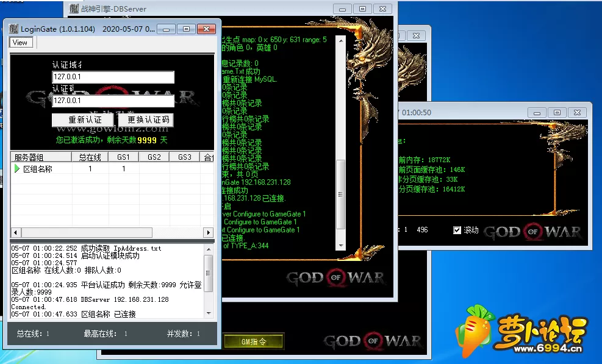The height and width of the screenshot is (364, 602).
Task: Select the 区组名称 server row
Action: [x=112, y=168]
